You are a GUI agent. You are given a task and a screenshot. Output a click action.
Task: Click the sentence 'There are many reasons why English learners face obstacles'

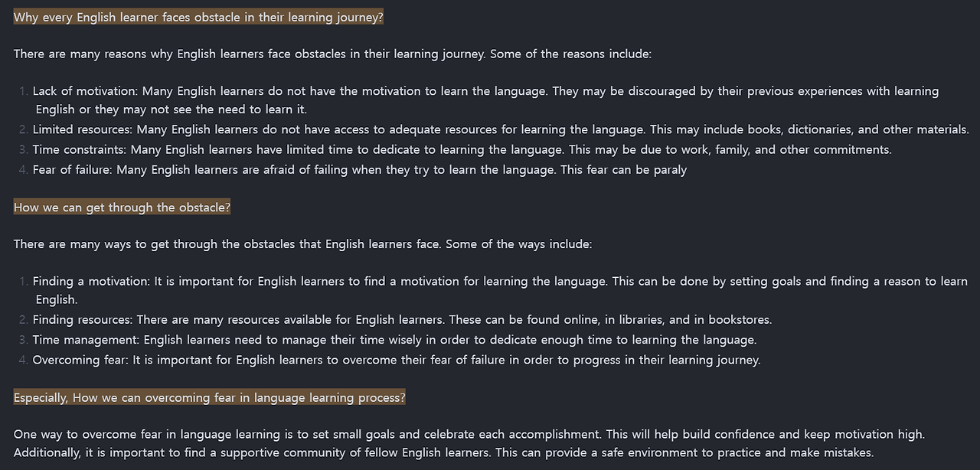332,54
